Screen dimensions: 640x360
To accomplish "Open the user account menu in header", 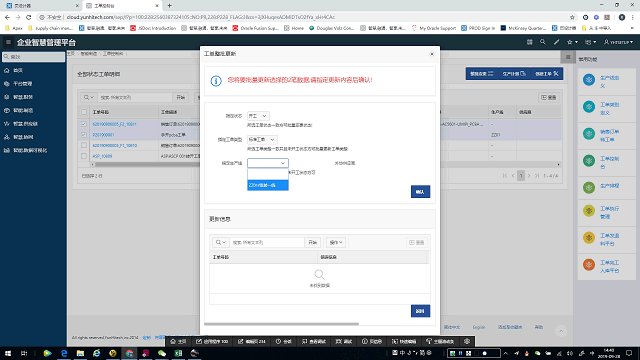I will (618, 42).
